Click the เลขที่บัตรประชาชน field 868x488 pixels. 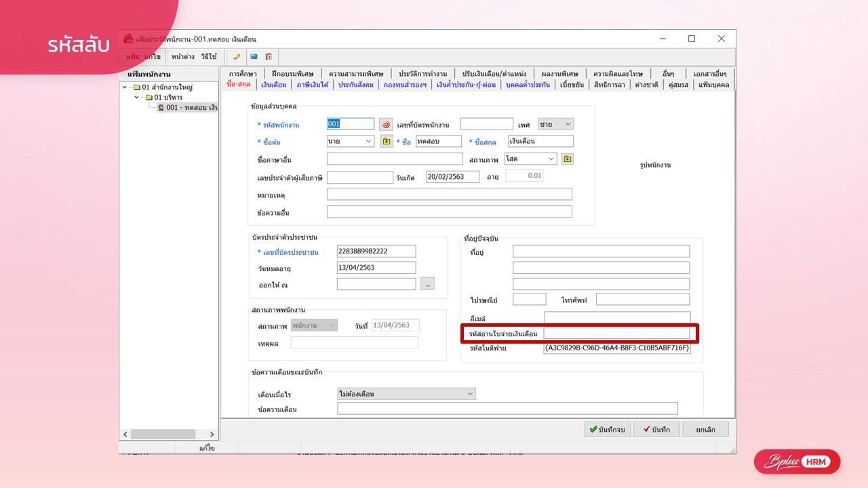[376, 251]
